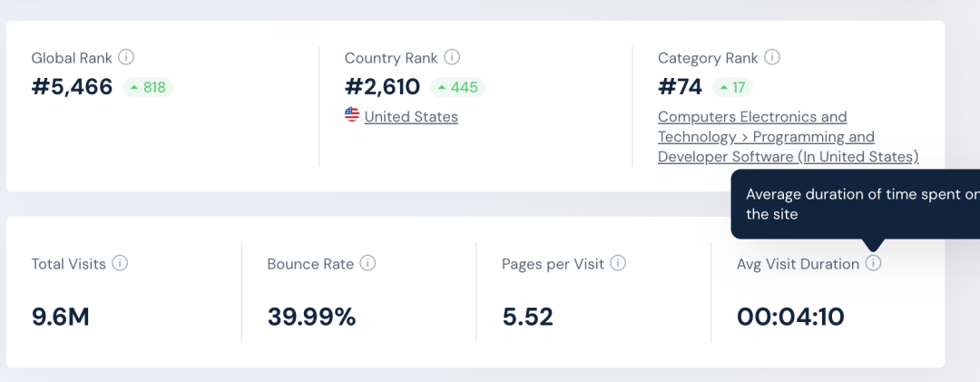The height and width of the screenshot is (382, 980).
Task: Select the 00:04:10 visit duration value
Action: (790, 317)
